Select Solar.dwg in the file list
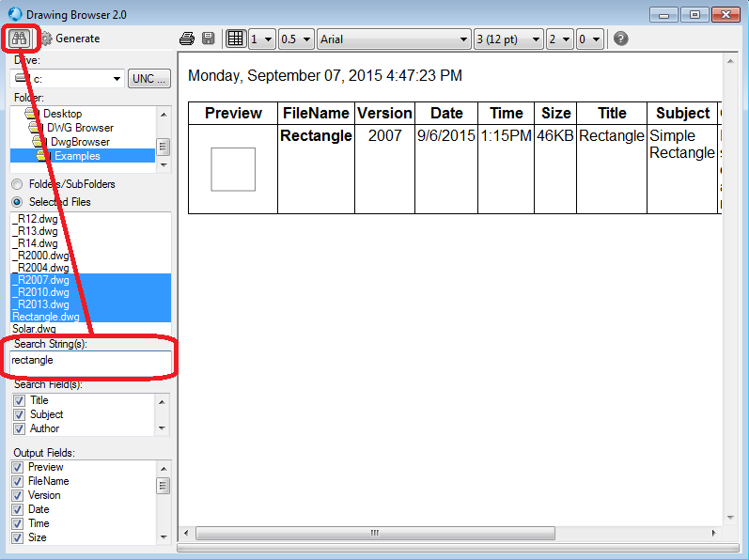749x560 pixels. pyautogui.click(x=35, y=329)
